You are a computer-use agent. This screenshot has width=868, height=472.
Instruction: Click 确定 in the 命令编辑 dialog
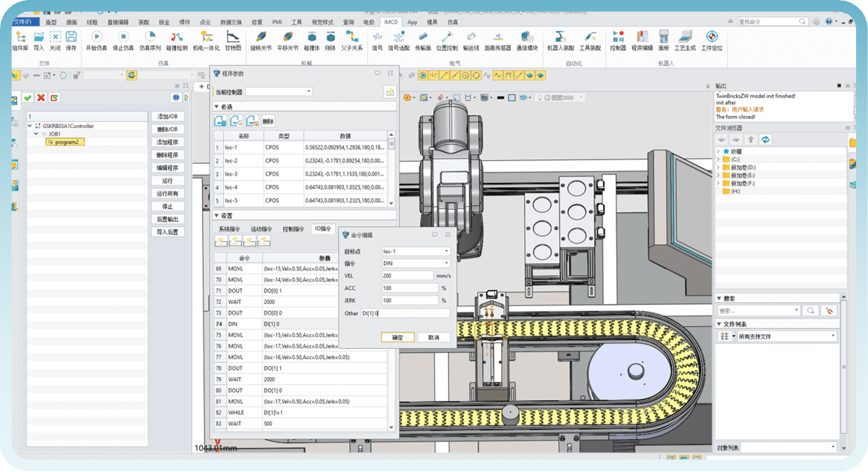tap(397, 337)
